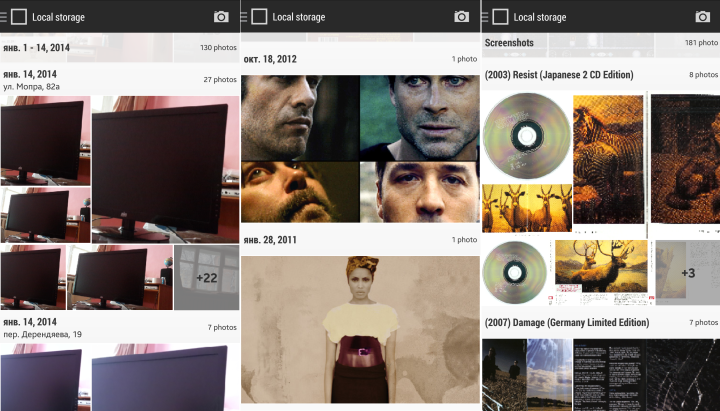Show the +3 more photos tile
Viewport: 720px width, 411px height.
coord(687,273)
